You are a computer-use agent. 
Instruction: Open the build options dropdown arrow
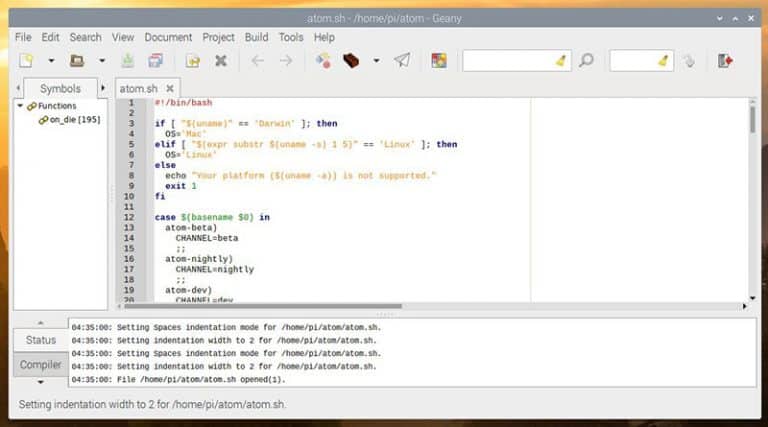(376, 61)
